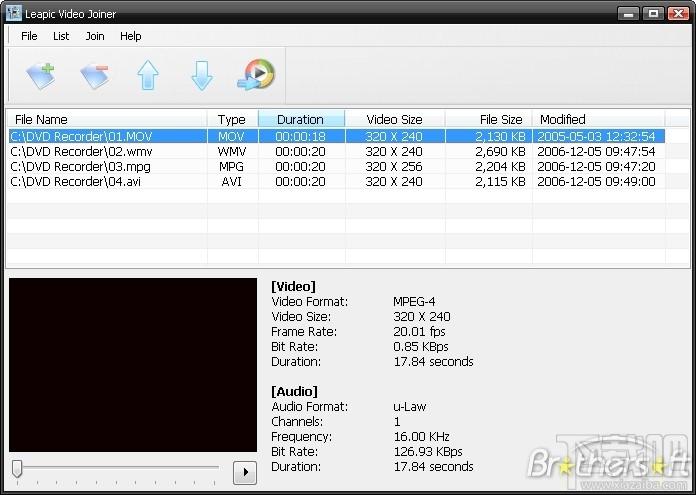Click the 2006-12-05 09:47:20 modified cell
This screenshot has height=495, width=696.
[596, 166]
